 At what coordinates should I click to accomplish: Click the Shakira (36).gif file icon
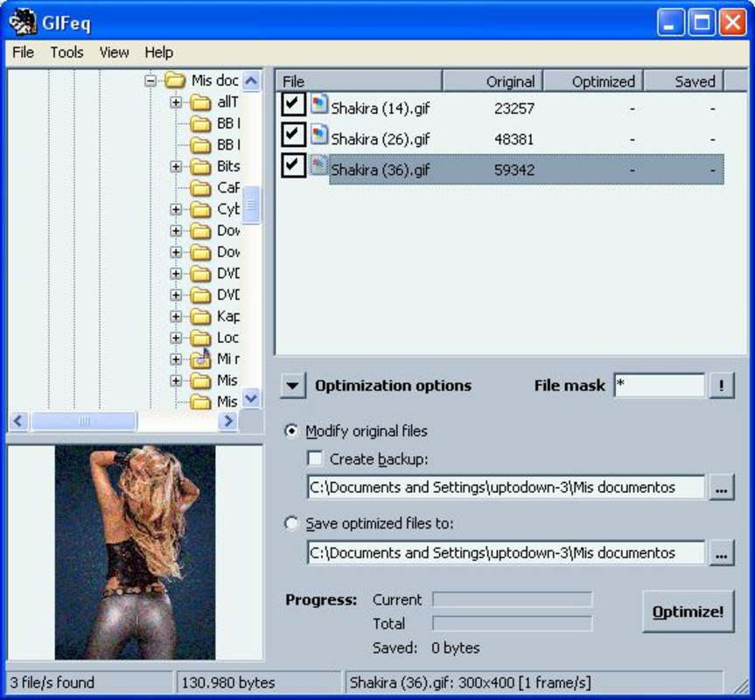(318, 165)
